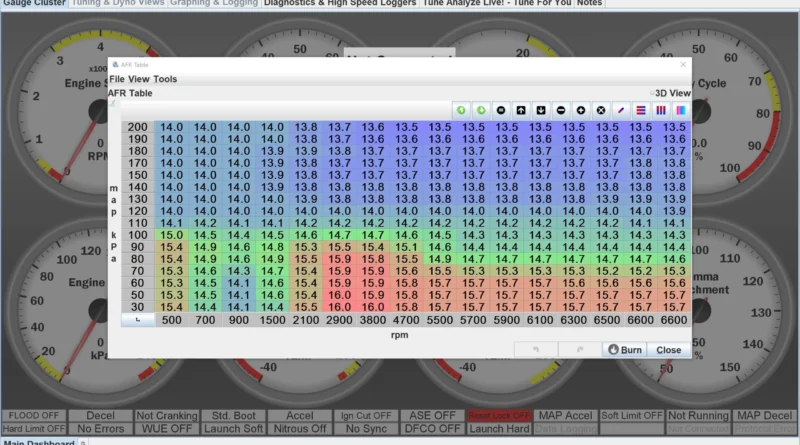This screenshot has height=445, width=800.
Task: Click the plus circle icon in toolbar
Action: click(581, 109)
